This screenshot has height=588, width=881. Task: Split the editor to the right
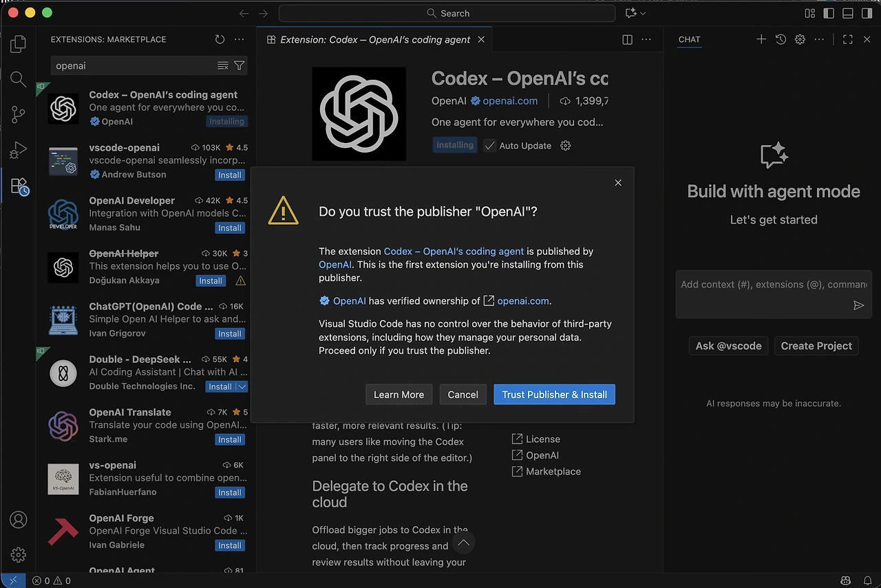point(627,40)
